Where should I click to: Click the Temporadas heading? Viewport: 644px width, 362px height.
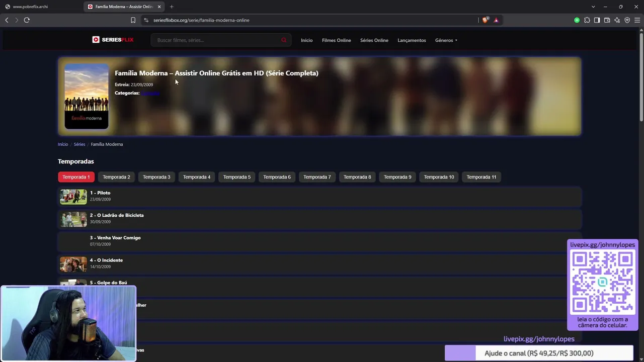76,161
